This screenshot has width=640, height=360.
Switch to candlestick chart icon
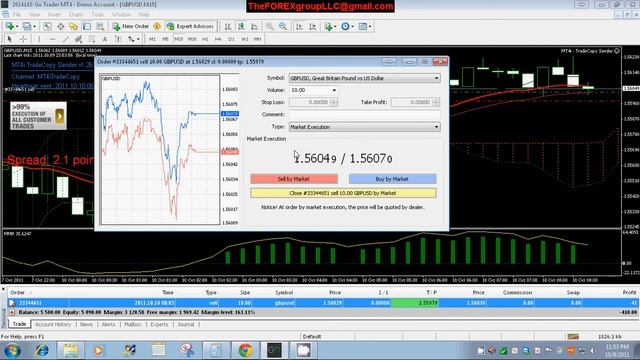pyautogui.click(x=241, y=27)
